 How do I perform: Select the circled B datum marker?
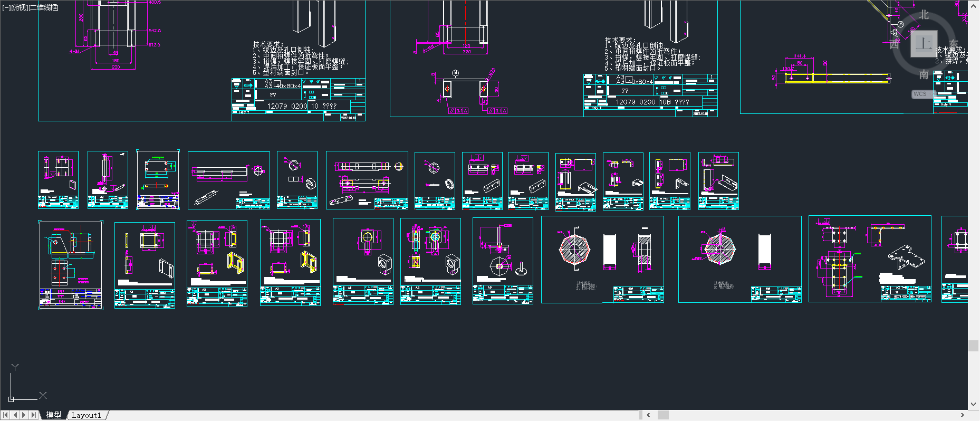(456, 73)
